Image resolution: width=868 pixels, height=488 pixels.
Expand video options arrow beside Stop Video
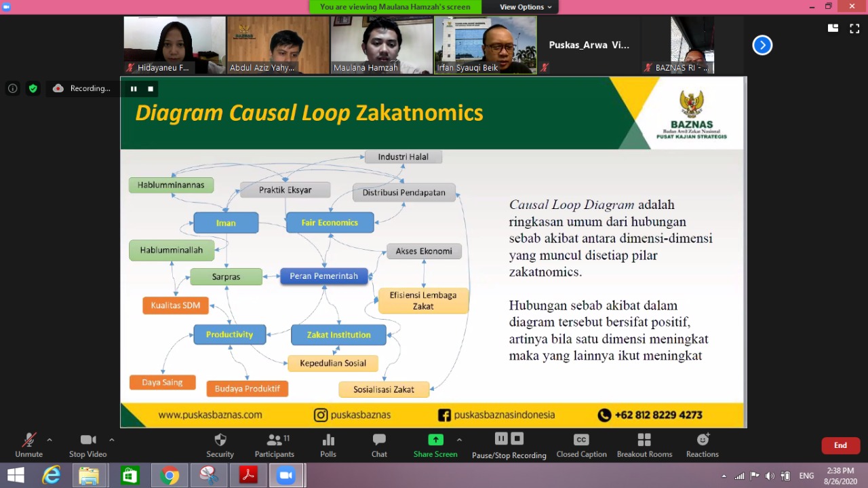click(x=112, y=440)
